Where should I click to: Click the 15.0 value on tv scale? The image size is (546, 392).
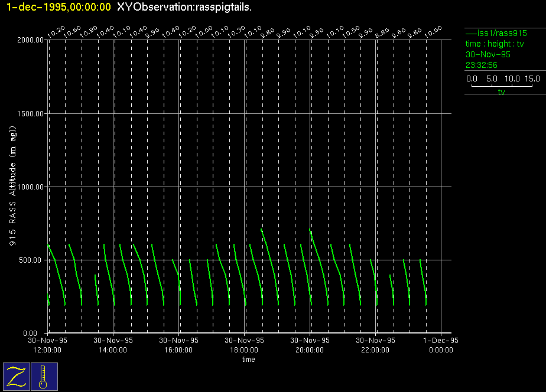pos(532,79)
